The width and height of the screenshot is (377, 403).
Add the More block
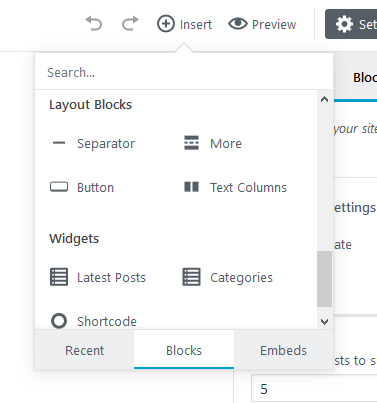coord(213,143)
